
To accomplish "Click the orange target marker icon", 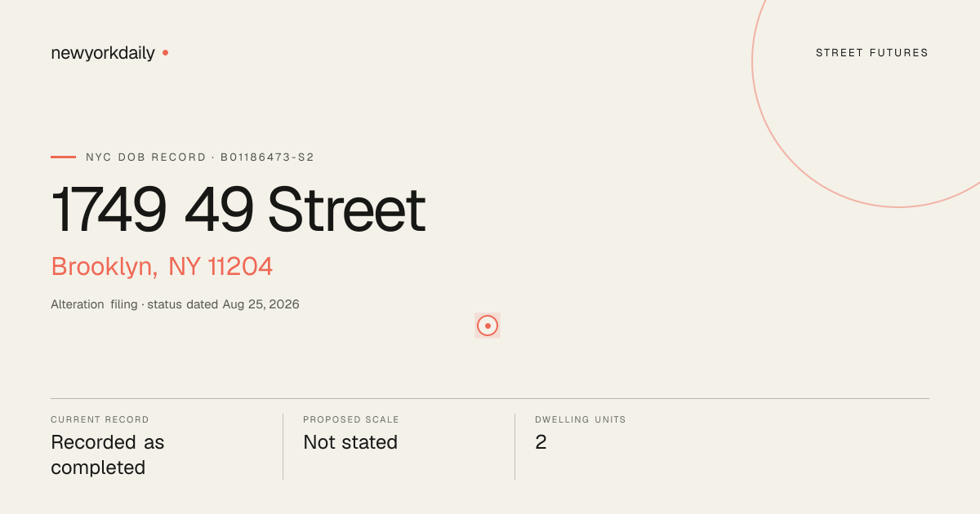I will point(488,326).
